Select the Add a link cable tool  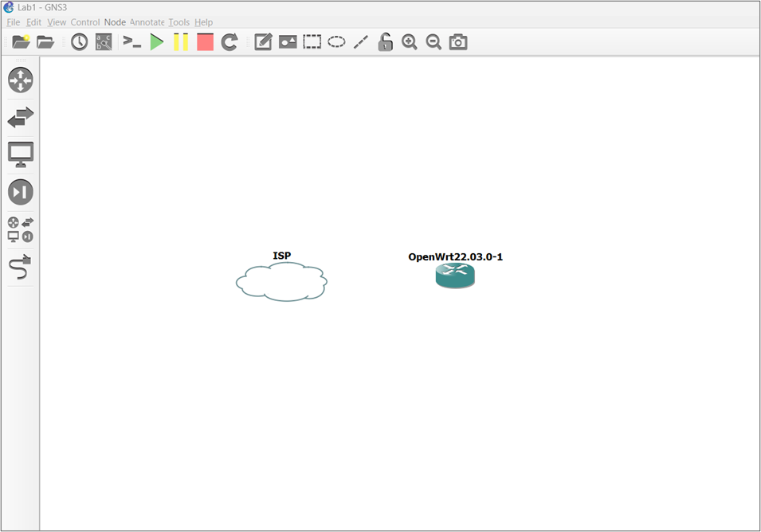point(21,268)
